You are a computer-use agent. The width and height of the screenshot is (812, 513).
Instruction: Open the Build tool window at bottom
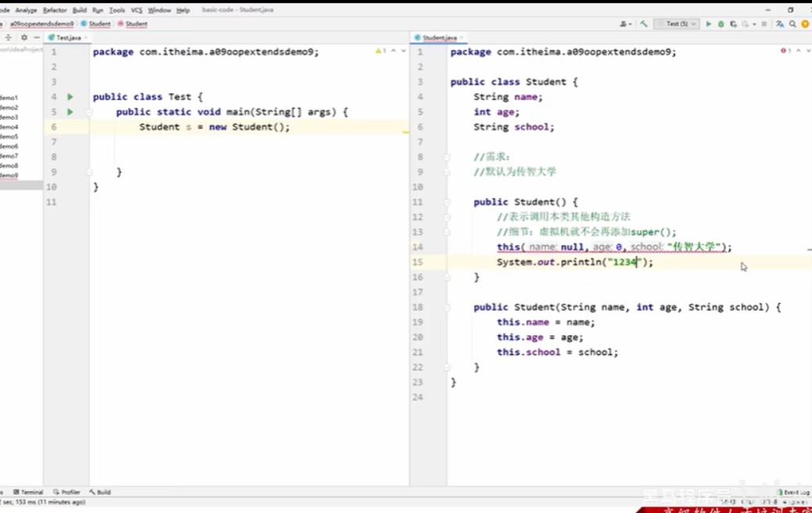coord(100,492)
